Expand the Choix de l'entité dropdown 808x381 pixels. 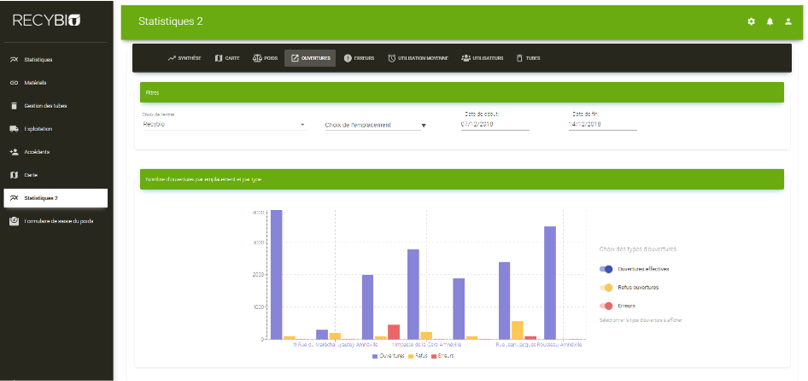pyautogui.click(x=224, y=124)
